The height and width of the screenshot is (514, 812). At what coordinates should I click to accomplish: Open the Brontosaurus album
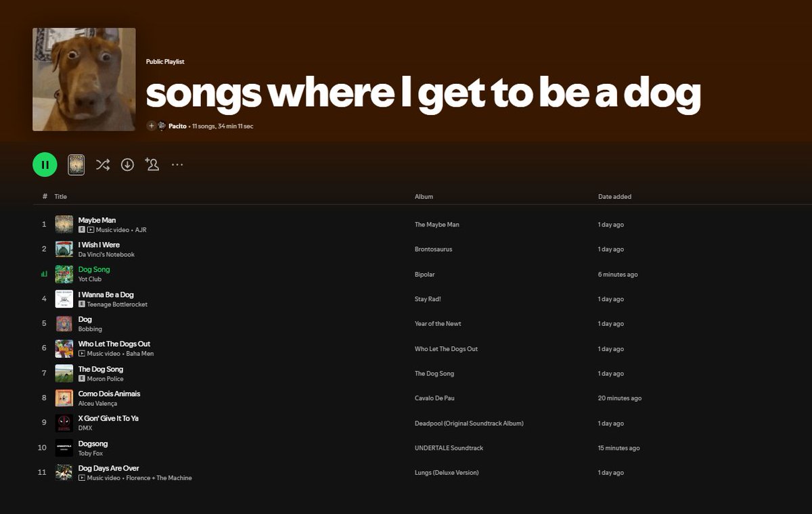[x=433, y=250]
